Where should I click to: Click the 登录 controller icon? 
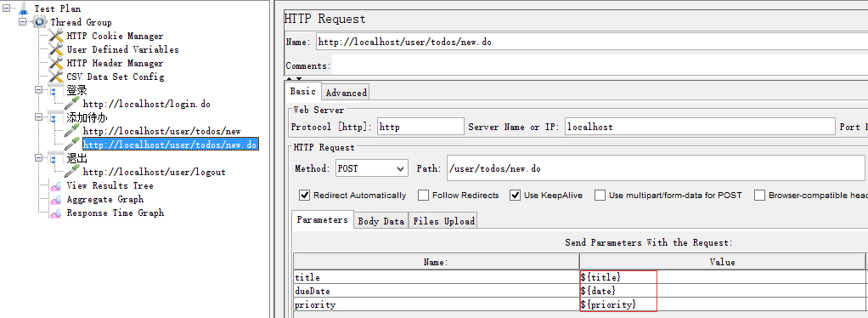coord(55,90)
